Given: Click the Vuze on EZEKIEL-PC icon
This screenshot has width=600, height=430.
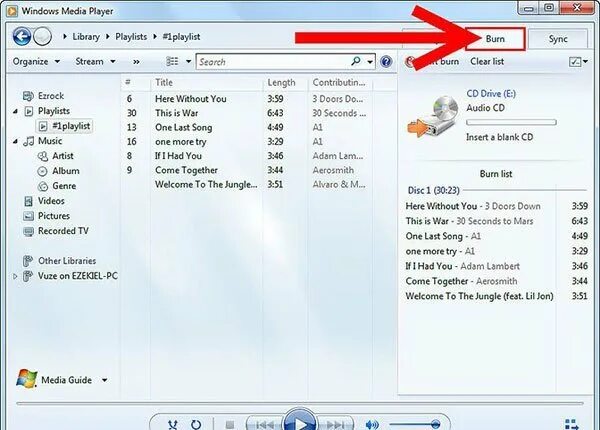Looking at the screenshot, I should [28, 276].
